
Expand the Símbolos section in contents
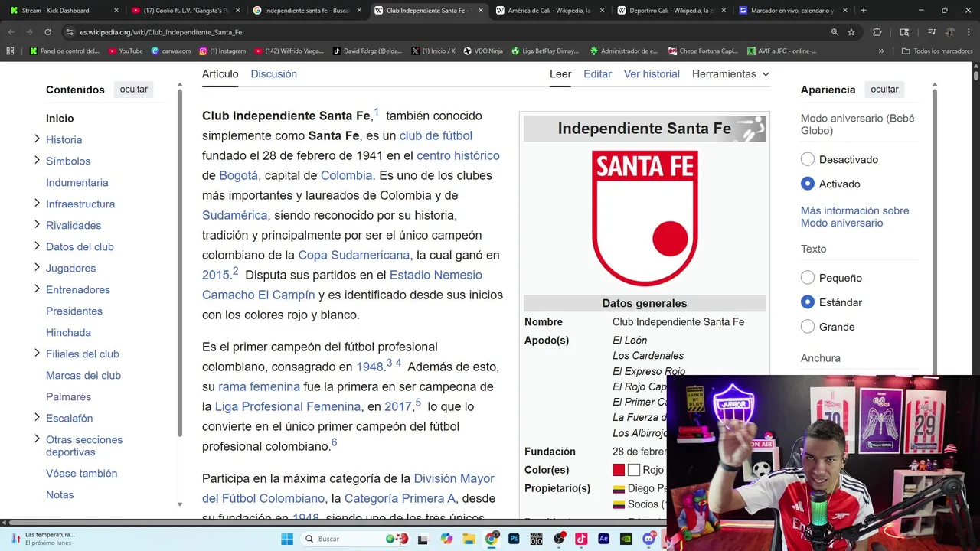(37, 160)
